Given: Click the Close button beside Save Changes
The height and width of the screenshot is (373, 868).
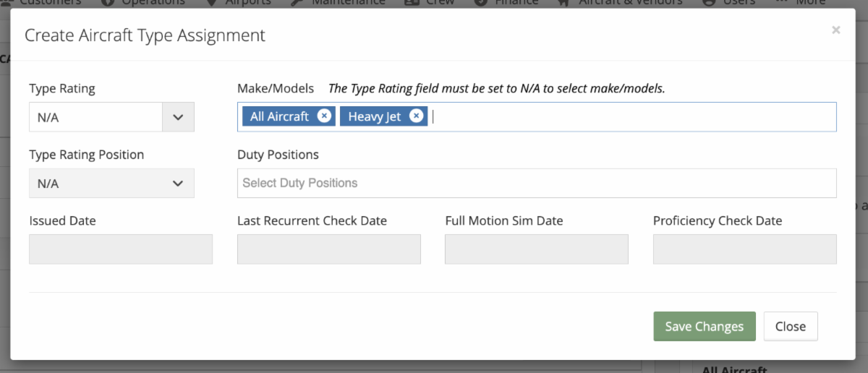Looking at the screenshot, I should coord(791,326).
